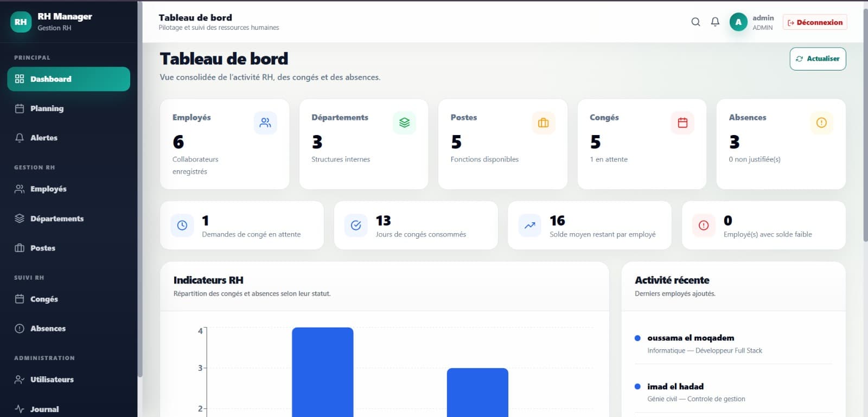Click the Employés card users icon
The height and width of the screenshot is (417, 868).
(265, 123)
